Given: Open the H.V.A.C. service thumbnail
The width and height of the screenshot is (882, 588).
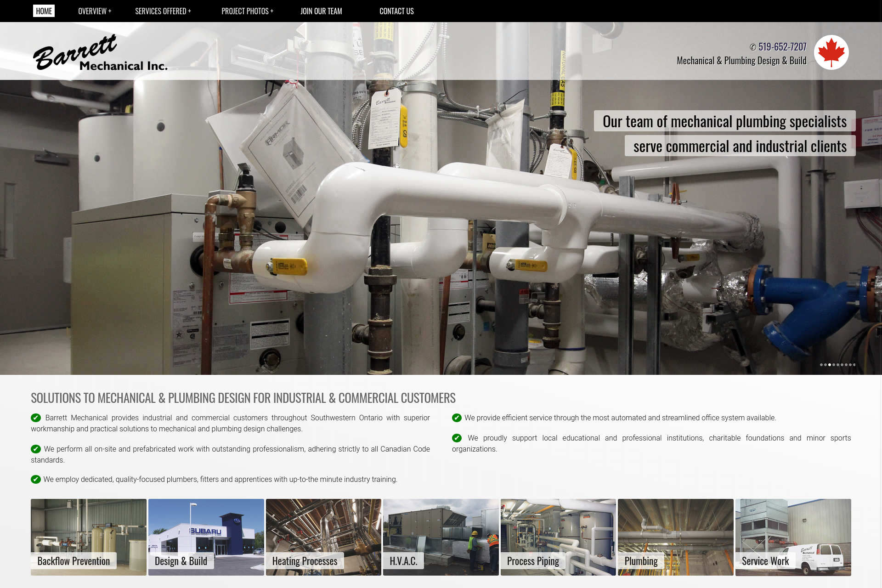Looking at the screenshot, I should [441, 537].
